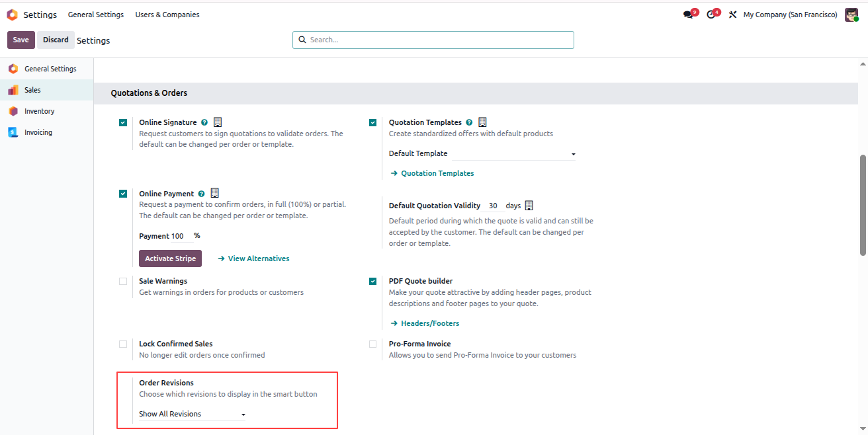Open the Users & Companies menu
Viewport: 868px width, 435px height.
(167, 15)
